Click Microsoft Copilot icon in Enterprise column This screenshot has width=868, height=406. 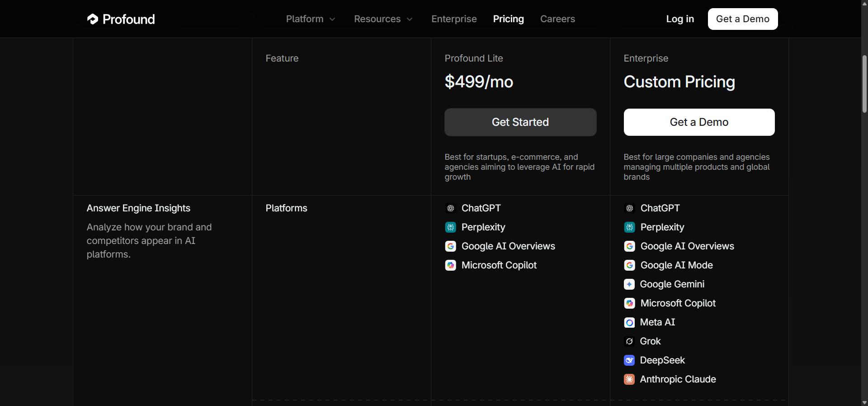click(x=630, y=303)
